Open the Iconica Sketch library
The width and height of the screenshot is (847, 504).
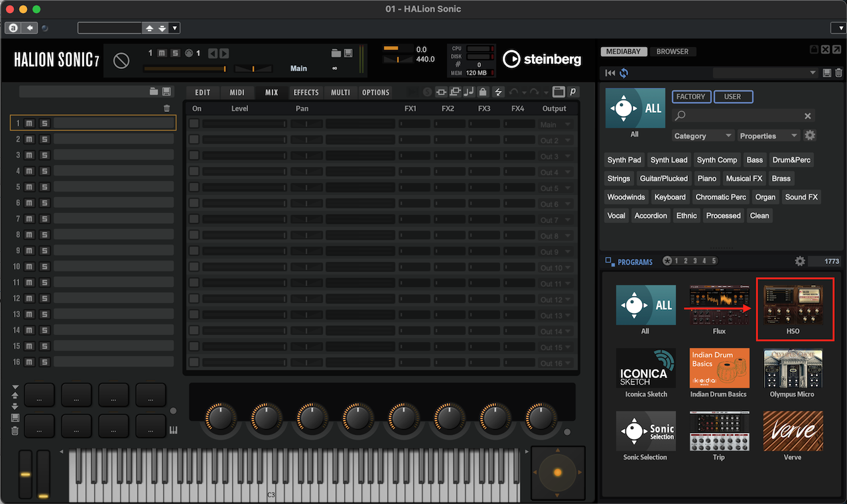[645, 368]
